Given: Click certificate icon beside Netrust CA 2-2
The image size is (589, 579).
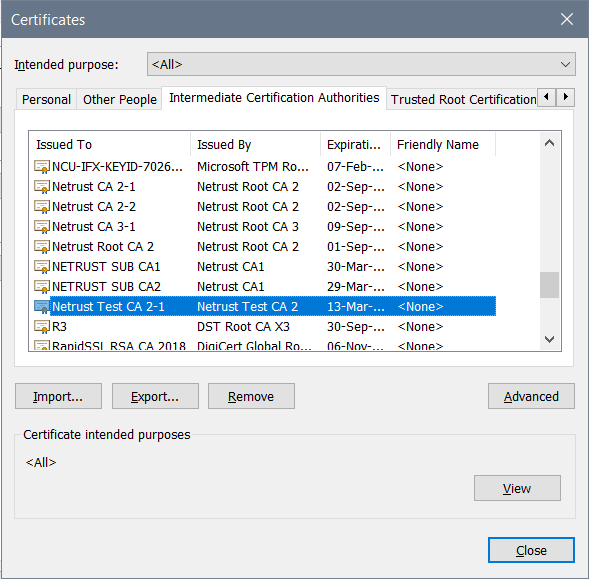Looking at the screenshot, I should 42,206.
